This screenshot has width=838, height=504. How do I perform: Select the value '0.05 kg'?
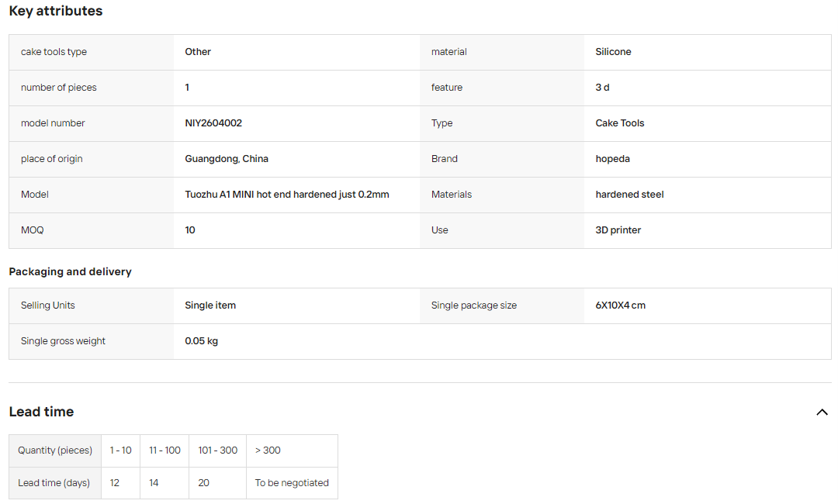click(x=202, y=342)
